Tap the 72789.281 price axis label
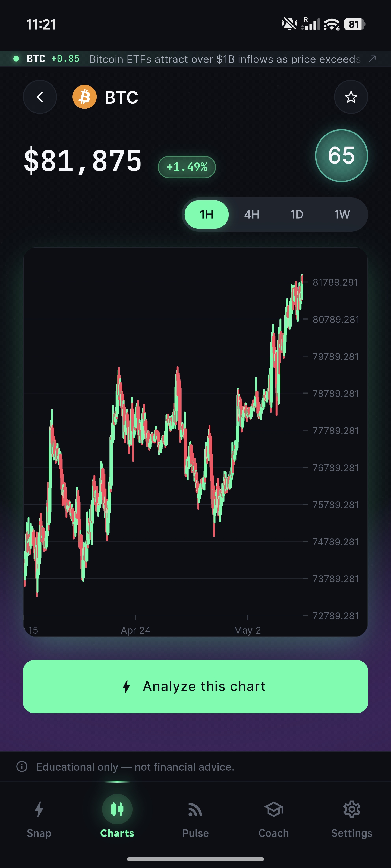Screen dimensions: 391x868 (335, 616)
